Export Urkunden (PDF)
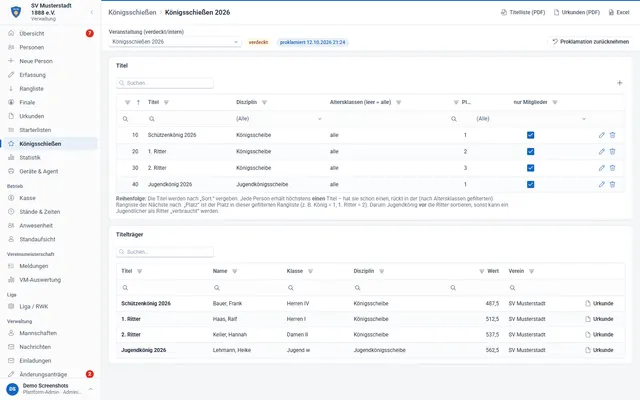The height and width of the screenshot is (400, 640). 577,12
